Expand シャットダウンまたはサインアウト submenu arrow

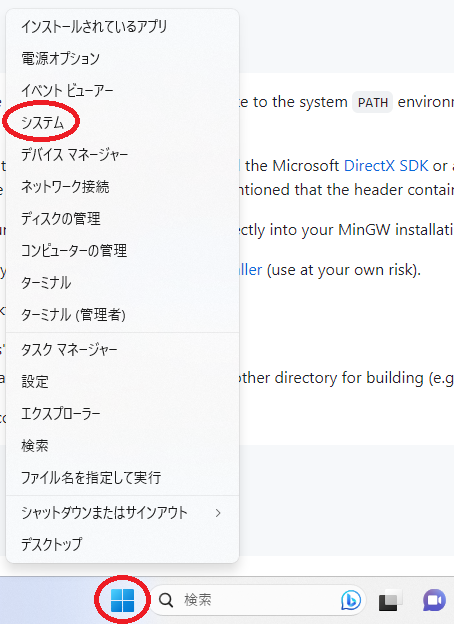point(218,513)
